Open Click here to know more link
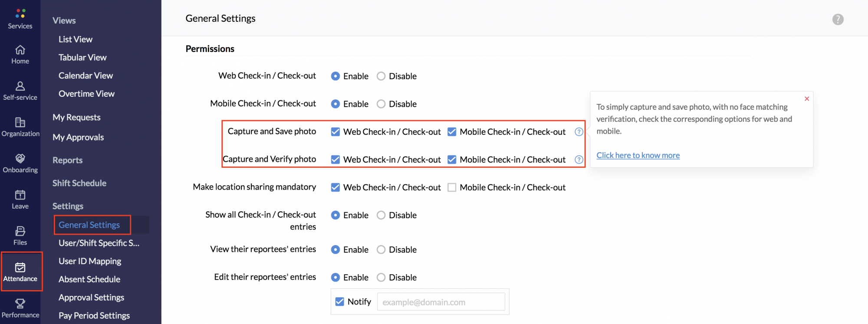The height and width of the screenshot is (324, 868). 638,155
